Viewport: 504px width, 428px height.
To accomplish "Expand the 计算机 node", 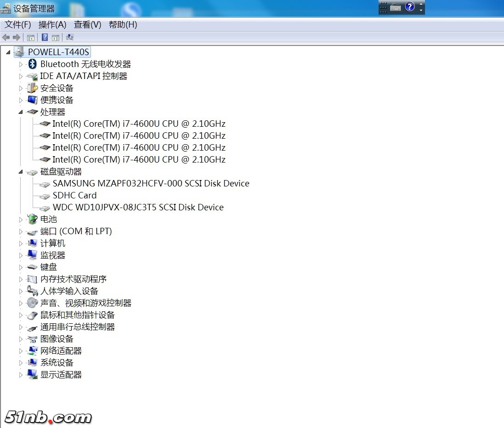I will point(21,243).
